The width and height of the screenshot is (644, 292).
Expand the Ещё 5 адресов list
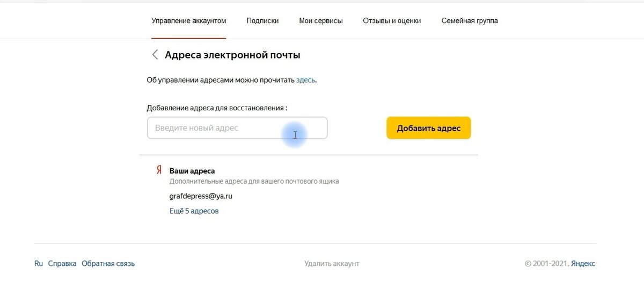coord(194,211)
